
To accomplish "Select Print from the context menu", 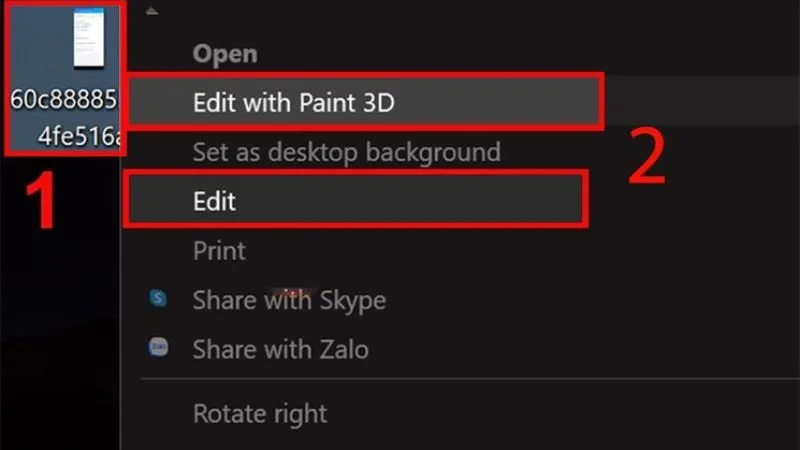I will coord(219,251).
